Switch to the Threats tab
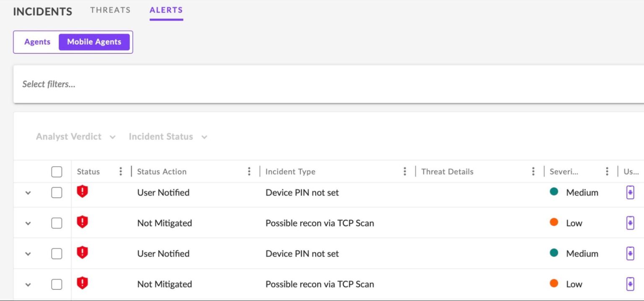This screenshot has height=301, width=644. tap(110, 10)
